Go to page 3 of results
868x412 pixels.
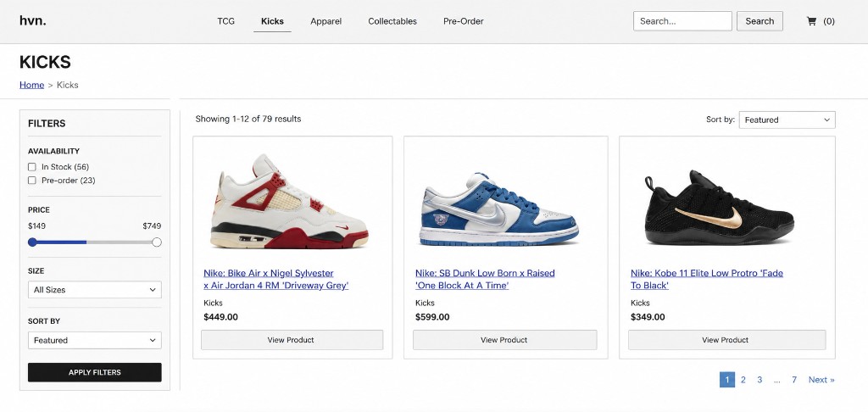759,379
